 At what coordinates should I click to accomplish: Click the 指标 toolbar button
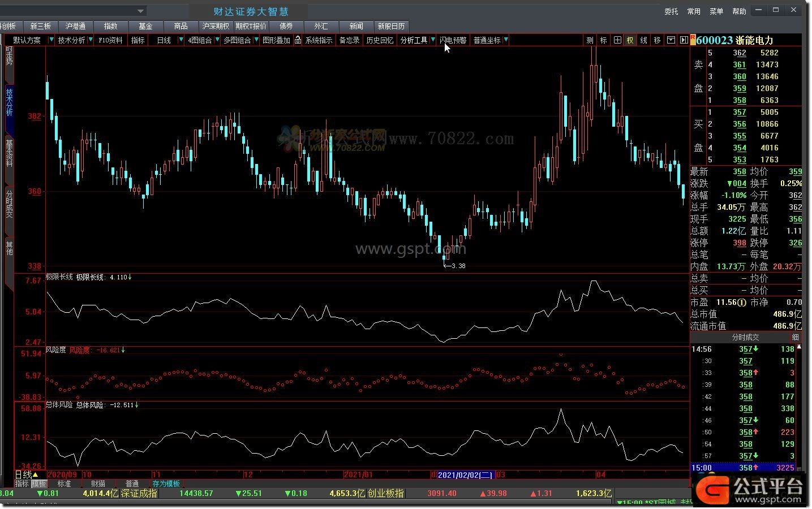pyautogui.click(x=138, y=40)
